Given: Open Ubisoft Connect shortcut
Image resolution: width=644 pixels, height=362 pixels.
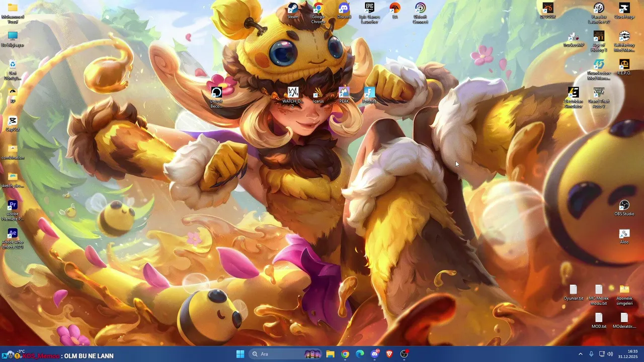Looking at the screenshot, I should pos(420,14).
